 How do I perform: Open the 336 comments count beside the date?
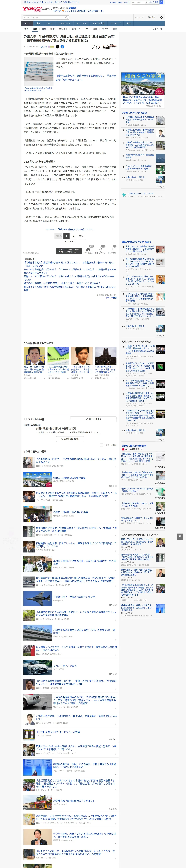click(44, 47)
